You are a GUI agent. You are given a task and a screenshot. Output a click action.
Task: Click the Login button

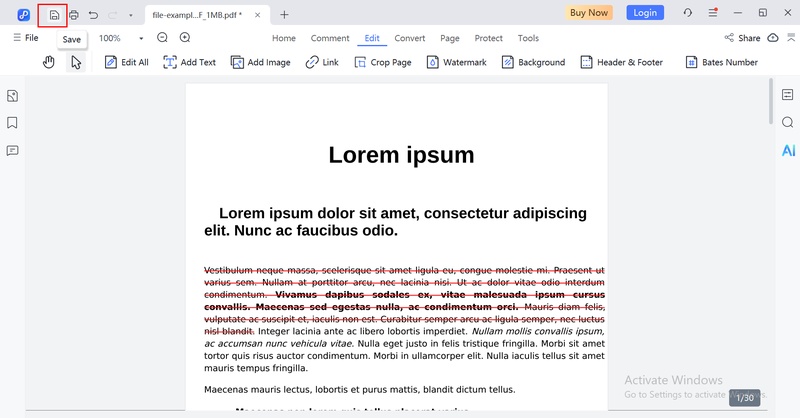pos(645,13)
